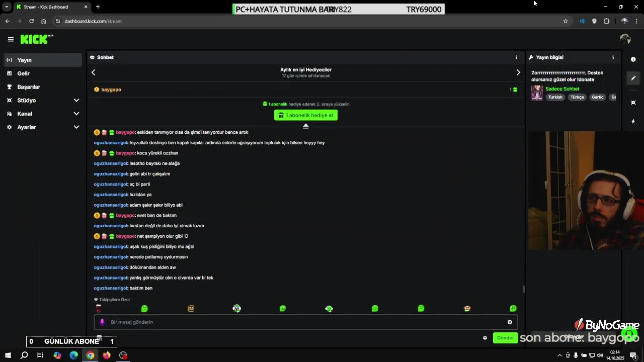Screen dimensions: 644x362
Task: Click the 1 abonelik hediye et button
Action: [306, 115]
